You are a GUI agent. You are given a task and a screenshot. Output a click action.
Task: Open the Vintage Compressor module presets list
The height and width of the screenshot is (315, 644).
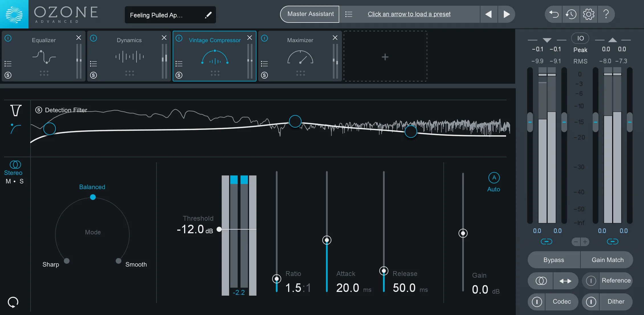click(179, 64)
